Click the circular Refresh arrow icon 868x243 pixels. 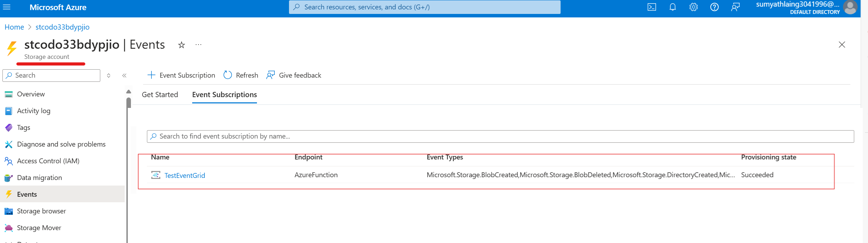[228, 75]
